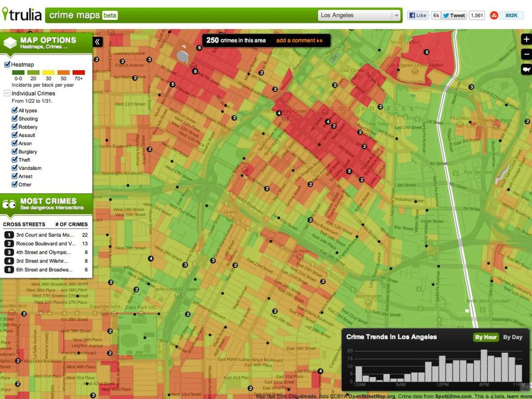Click the 892K StumbleUpon count
This screenshot has width=532, height=399.
[x=511, y=15]
